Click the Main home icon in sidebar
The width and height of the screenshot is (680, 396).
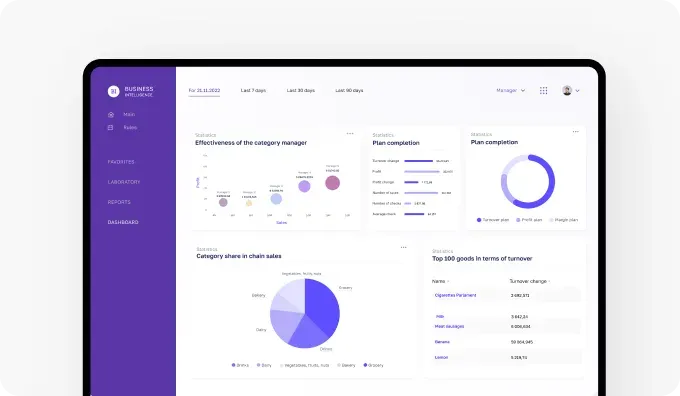(111, 115)
